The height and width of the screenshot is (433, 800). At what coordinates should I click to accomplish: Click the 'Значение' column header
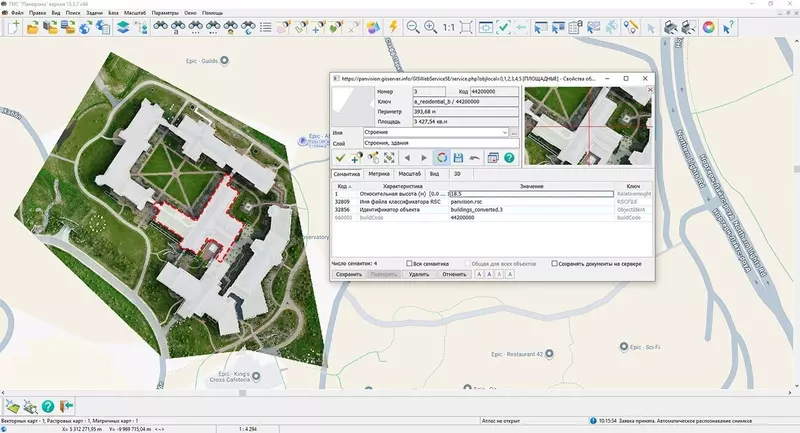pos(531,186)
